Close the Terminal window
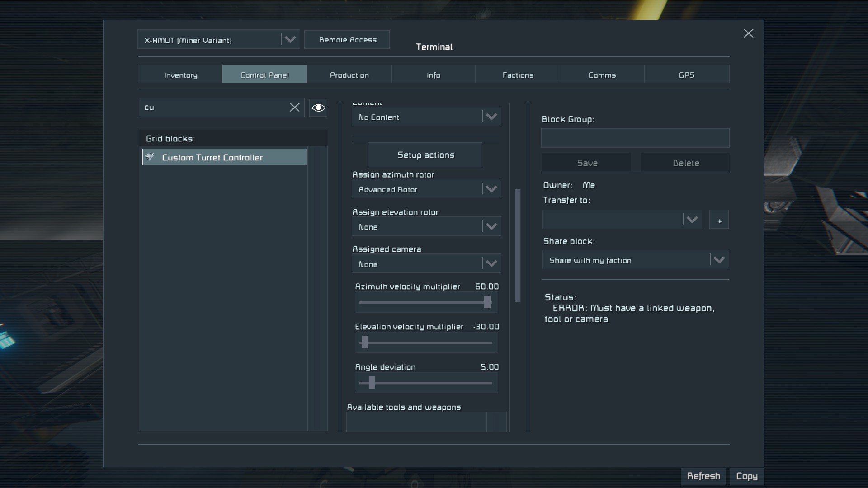This screenshot has height=488, width=868. [748, 33]
